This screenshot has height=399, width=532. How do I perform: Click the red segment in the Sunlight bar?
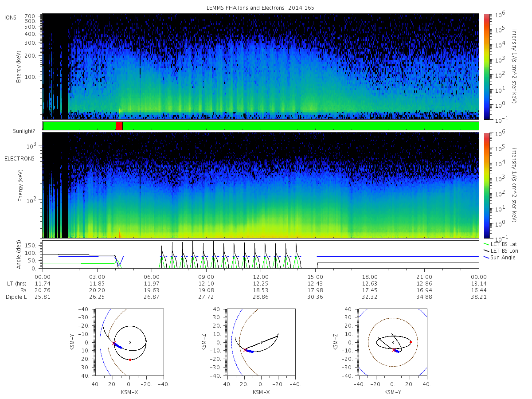pos(119,126)
